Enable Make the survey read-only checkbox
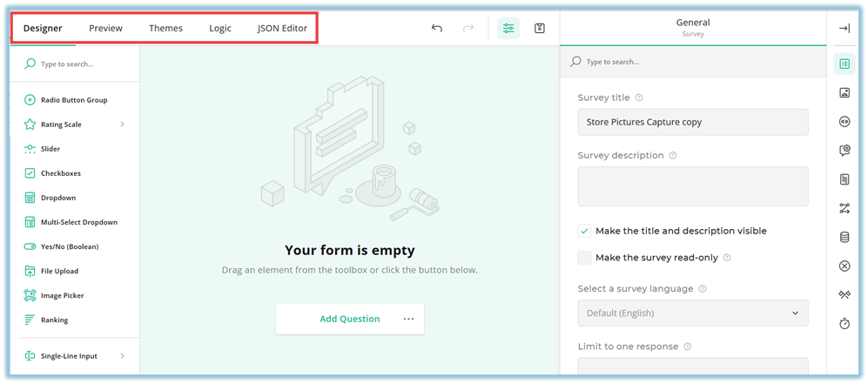 point(585,258)
